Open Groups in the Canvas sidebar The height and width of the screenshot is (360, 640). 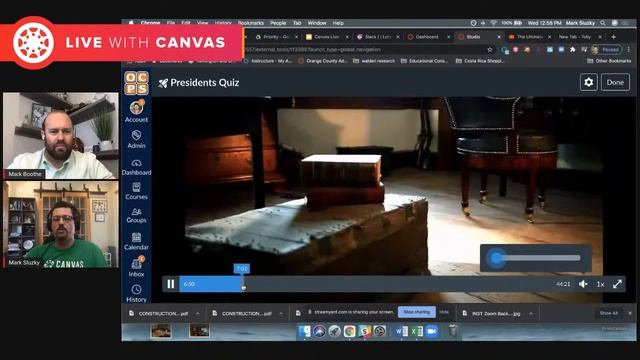pos(136,215)
